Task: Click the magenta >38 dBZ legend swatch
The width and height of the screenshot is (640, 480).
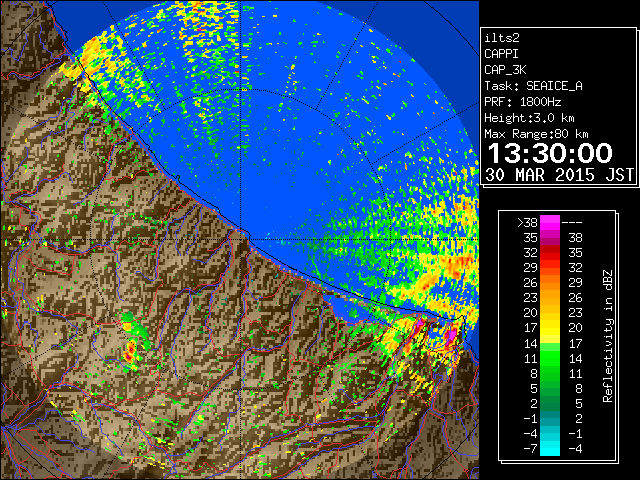Action: (x=550, y=222)
